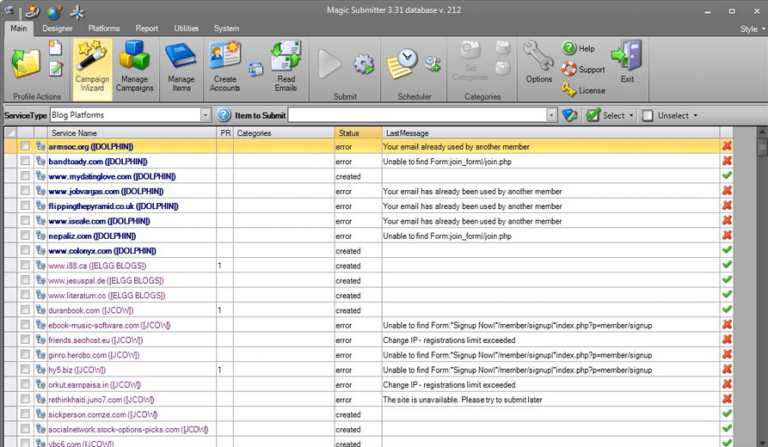This screenshot has width=768, height=447.
Task: Toggle the checkbox for duranbook.com
Action: click(25, 310)
